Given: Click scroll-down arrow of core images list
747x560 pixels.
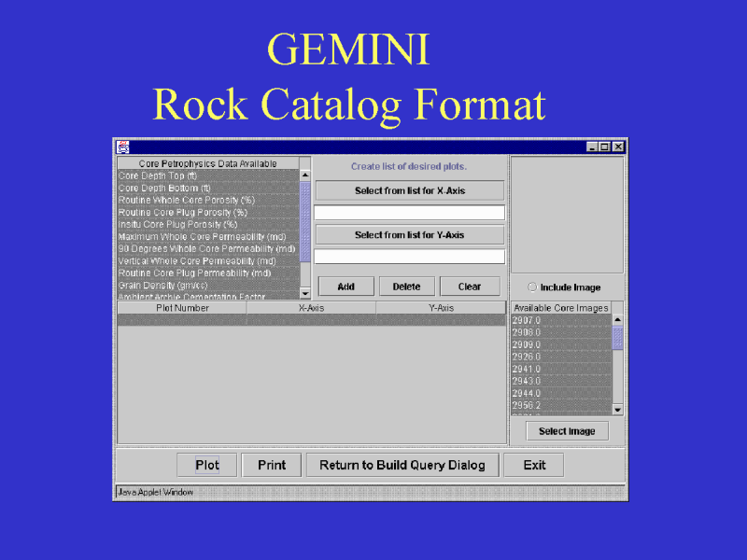Looking at the screenshot, I should tap(618, 410).
